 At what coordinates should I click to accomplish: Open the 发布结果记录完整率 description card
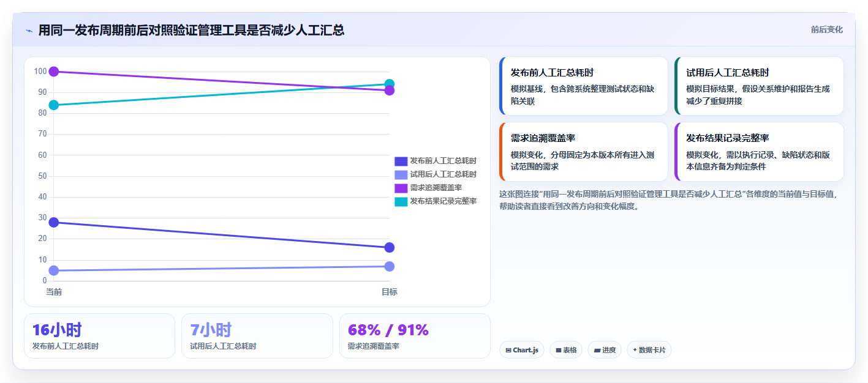click(759, 152)
